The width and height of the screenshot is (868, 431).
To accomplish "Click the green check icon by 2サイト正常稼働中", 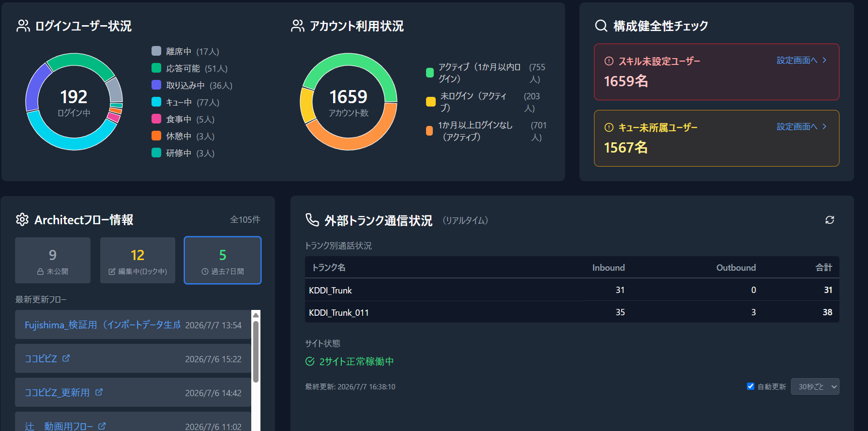I will 310,361.
